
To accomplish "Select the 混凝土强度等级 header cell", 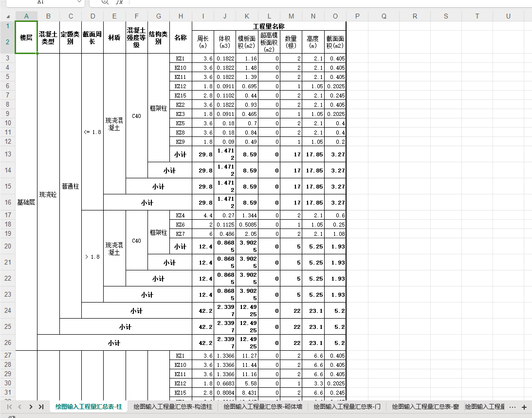I will (136, 38).
